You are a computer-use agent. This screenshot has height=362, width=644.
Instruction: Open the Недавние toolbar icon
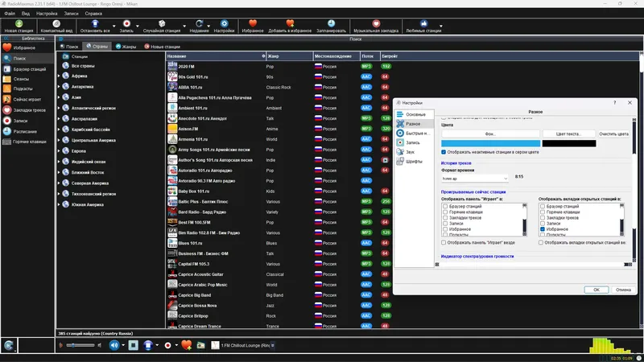[x=199, y=24]
